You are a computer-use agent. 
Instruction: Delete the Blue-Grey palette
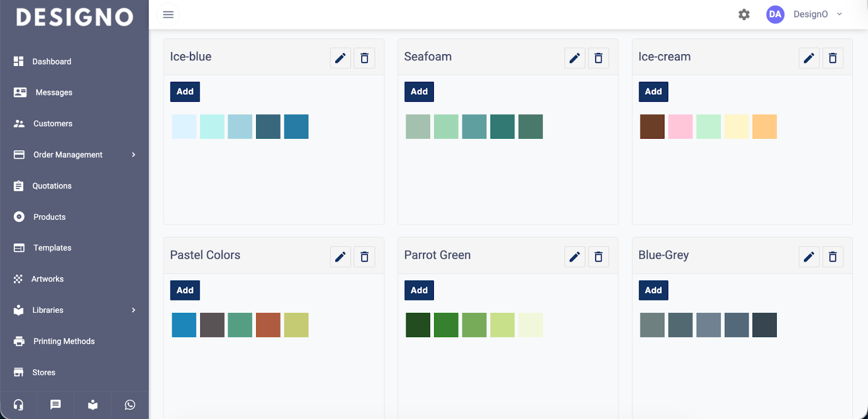tap(833, 256)
